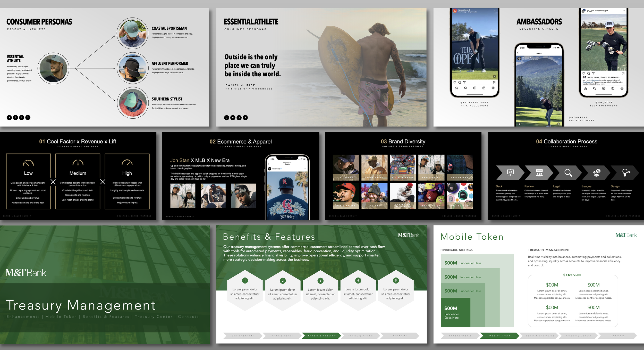Click Benefits & Features link on Treasury Management cover

click(106, 316)
